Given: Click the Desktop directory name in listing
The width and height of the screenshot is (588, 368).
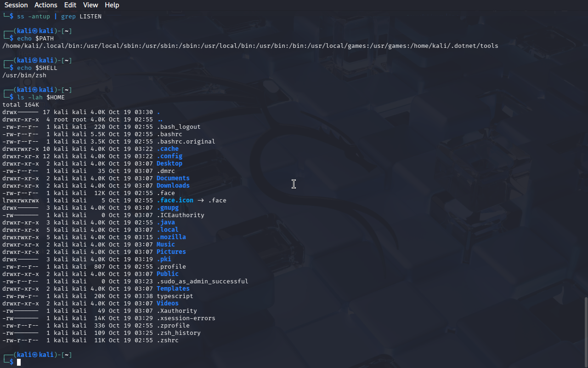Looking at the screenshot, I should (169, 164).
